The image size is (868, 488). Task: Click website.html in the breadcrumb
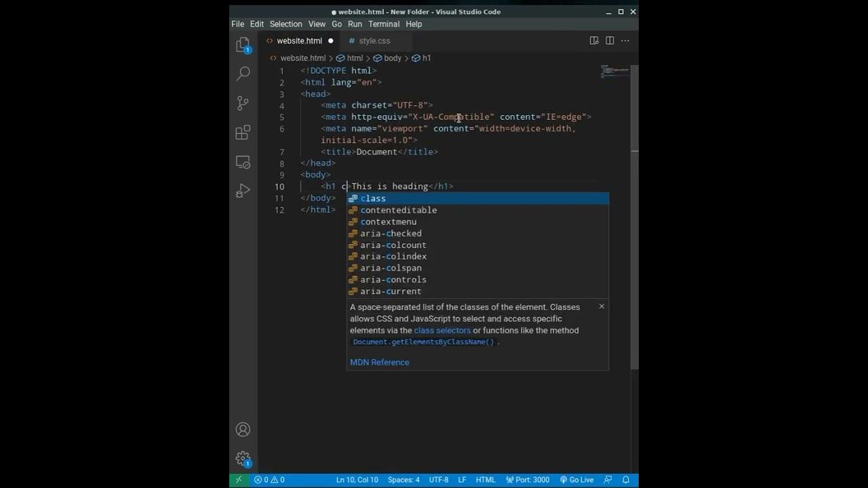303,58
